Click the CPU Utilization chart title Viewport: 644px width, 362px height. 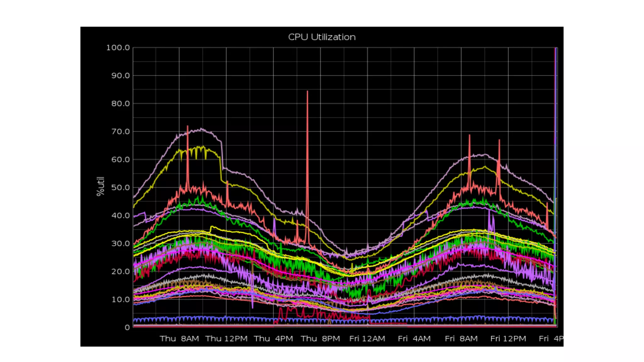coord(322,37)
